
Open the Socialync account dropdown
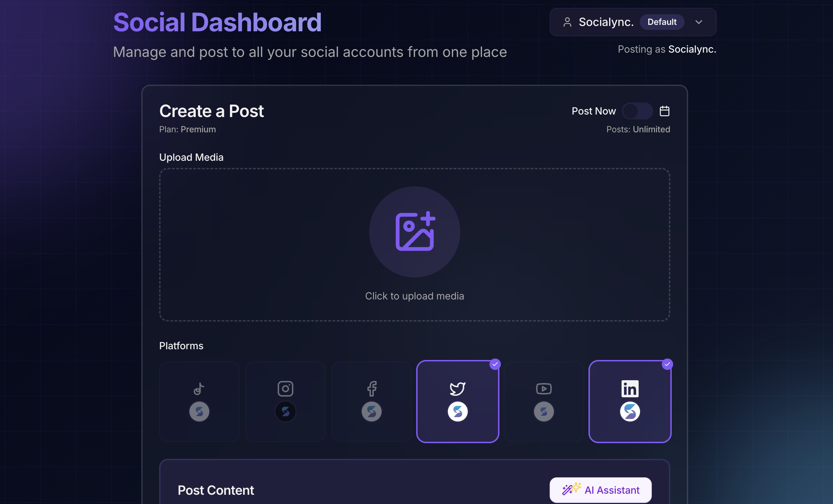click(x=606, y=22)
